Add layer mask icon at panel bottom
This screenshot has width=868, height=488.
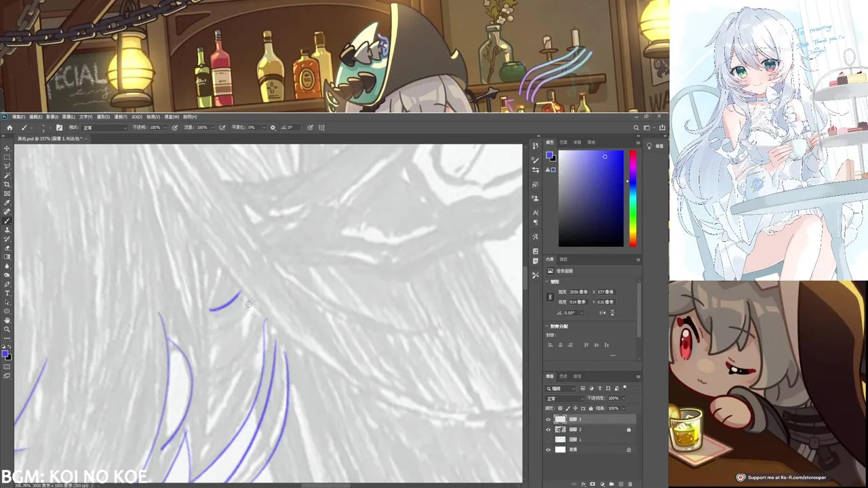(593, 484)
